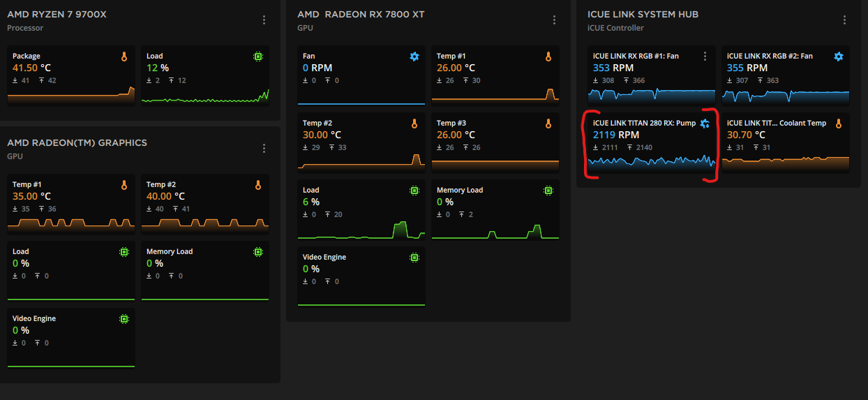This screenshot has height=400, width=868.
Task: Click the 2119 RPM pump reading
Action: (616, 135)
